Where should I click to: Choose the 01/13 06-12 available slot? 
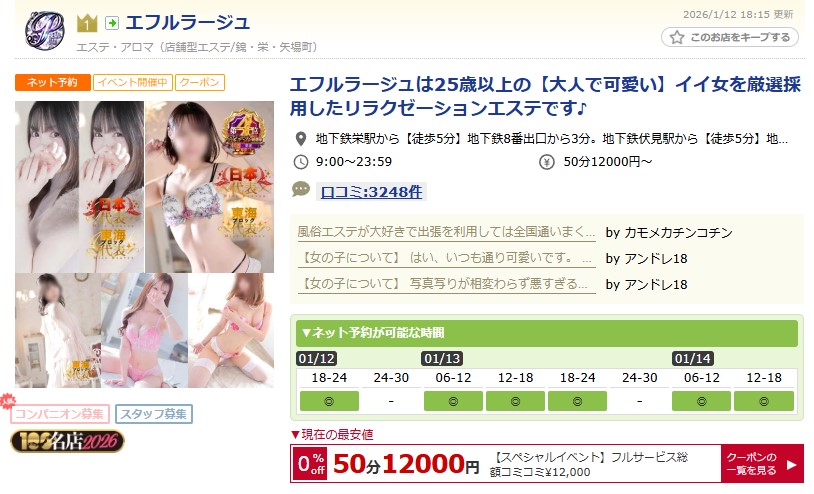[453, 401]
